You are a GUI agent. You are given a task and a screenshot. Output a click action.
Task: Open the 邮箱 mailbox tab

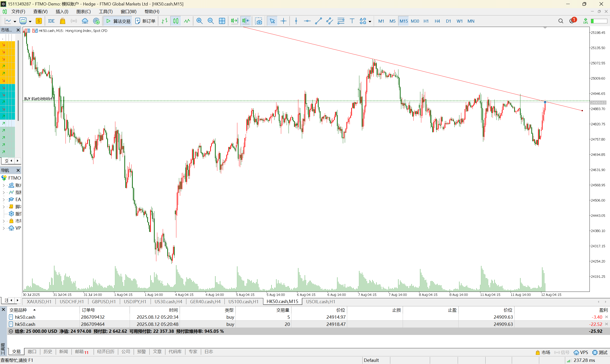[82, 351]
